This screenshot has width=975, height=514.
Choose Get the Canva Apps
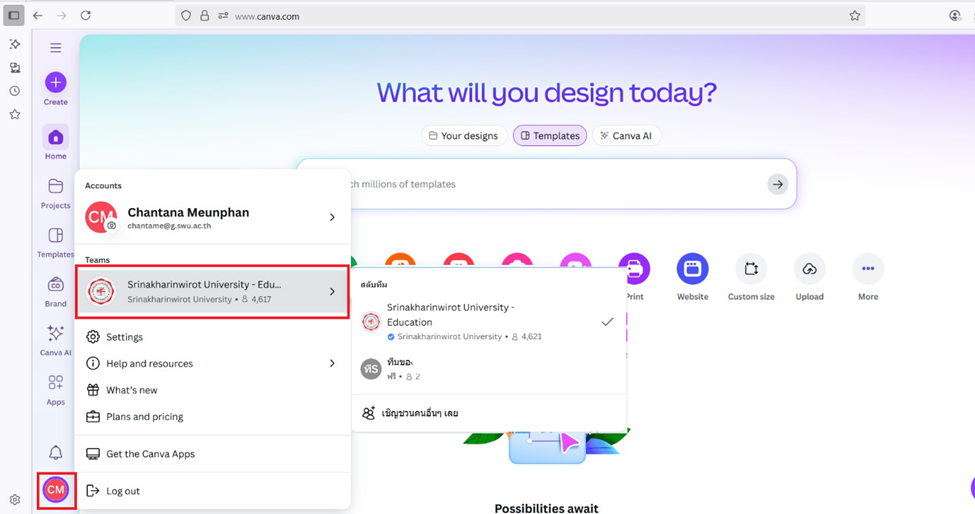(x=213, y=454)
